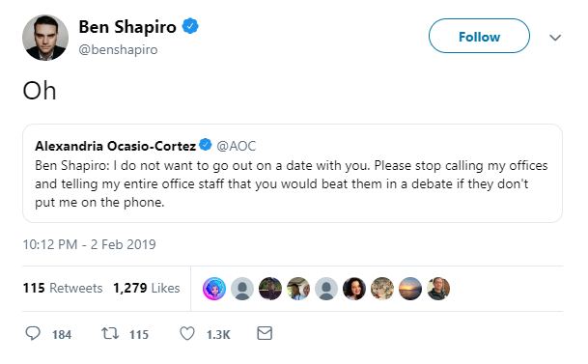The width and height of the screenshot is (588, 364).
Task: Open the direct message envelope icon
Action: 265,333
